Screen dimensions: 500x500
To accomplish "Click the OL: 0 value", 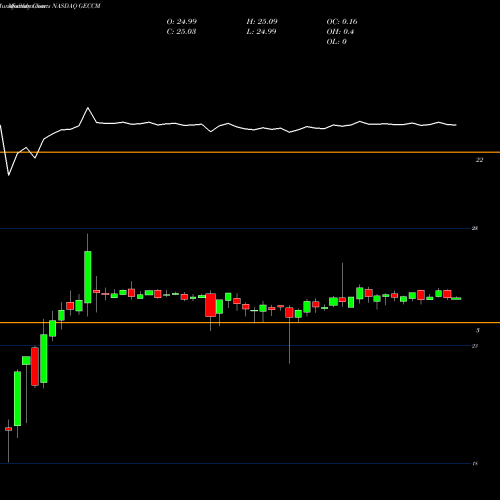I will pos(337,41).
